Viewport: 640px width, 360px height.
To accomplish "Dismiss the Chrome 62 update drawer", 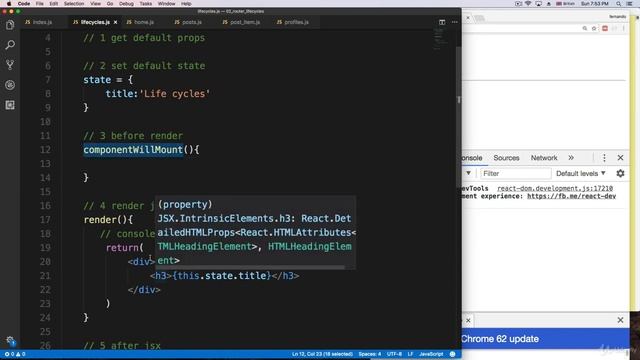I will (620, 320).
